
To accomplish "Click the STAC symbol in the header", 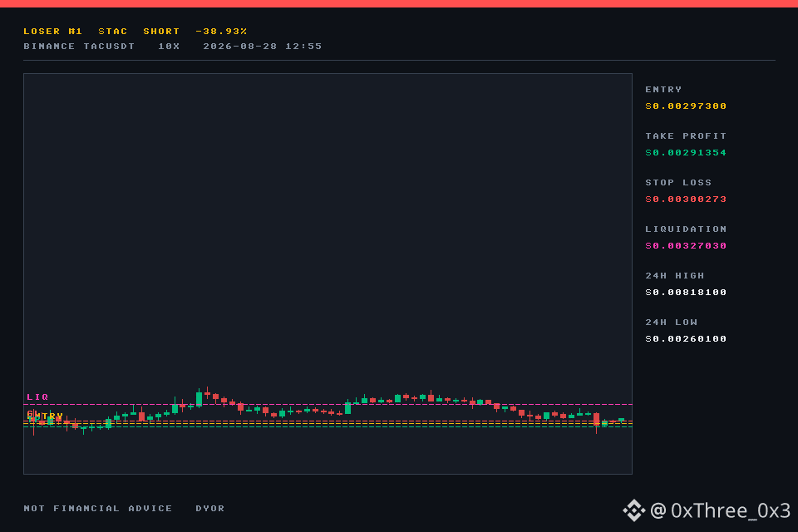I will (x=112, y=31).
